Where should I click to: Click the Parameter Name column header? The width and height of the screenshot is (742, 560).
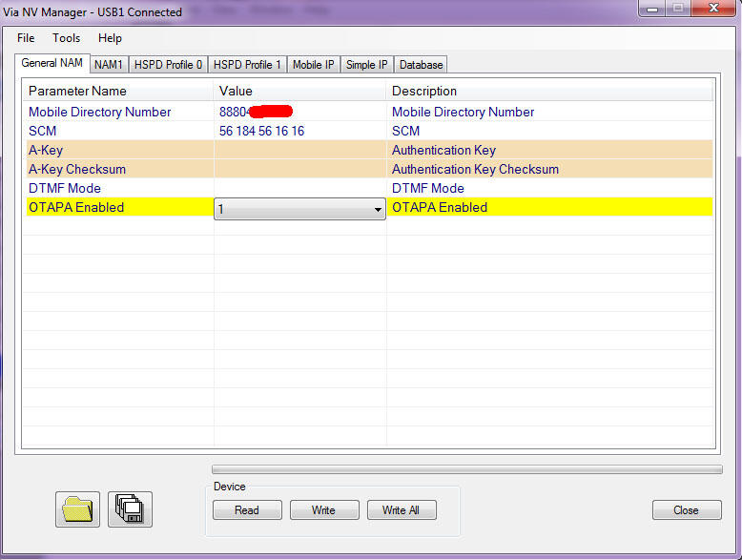click(x=118, y=91)
